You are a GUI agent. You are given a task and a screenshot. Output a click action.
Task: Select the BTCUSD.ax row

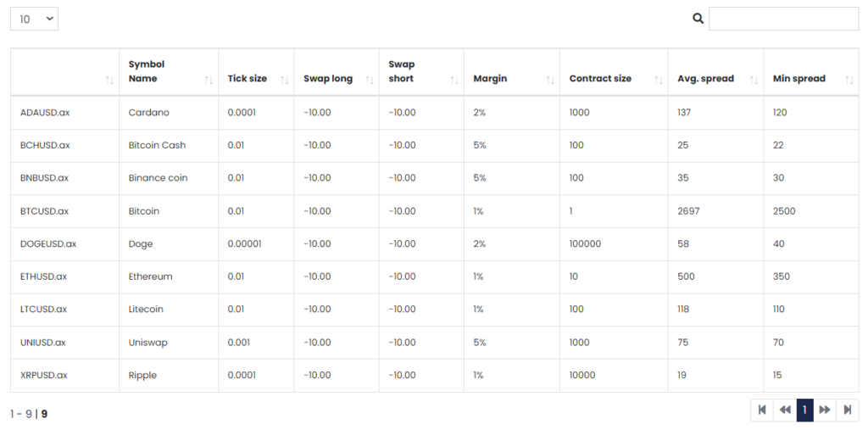click(x=435, y=211)
